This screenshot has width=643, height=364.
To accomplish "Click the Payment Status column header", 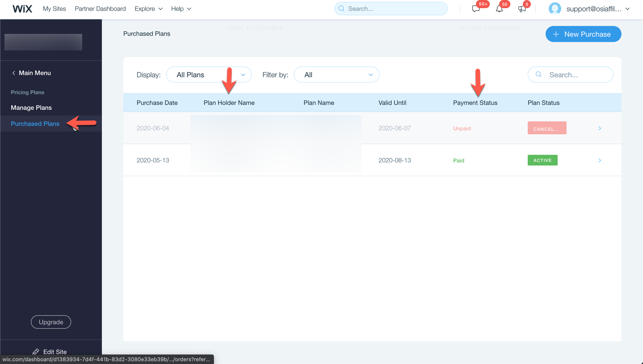I will (x=475, y=103).
